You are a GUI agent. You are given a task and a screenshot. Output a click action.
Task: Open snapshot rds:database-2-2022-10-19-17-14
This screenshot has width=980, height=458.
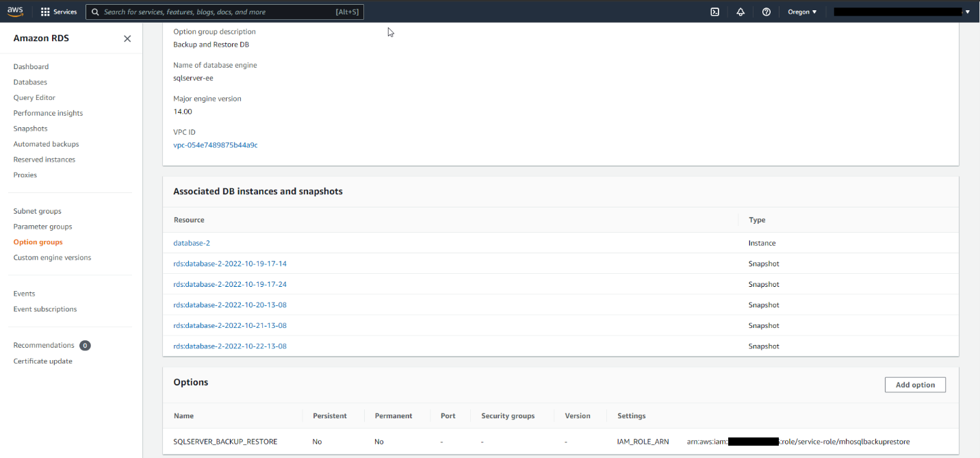tap(230, 264)
